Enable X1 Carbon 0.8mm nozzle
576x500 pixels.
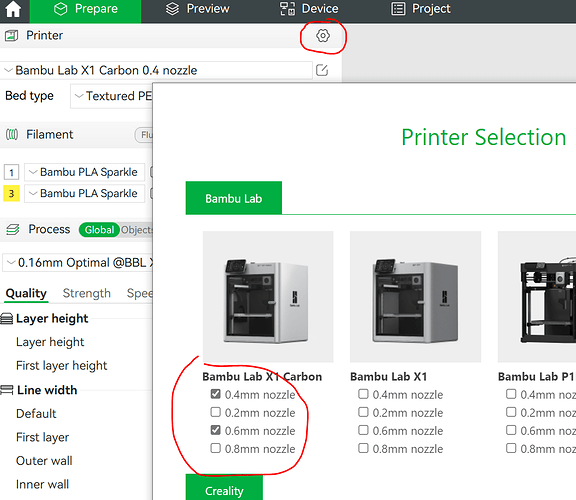coord(216,448)
